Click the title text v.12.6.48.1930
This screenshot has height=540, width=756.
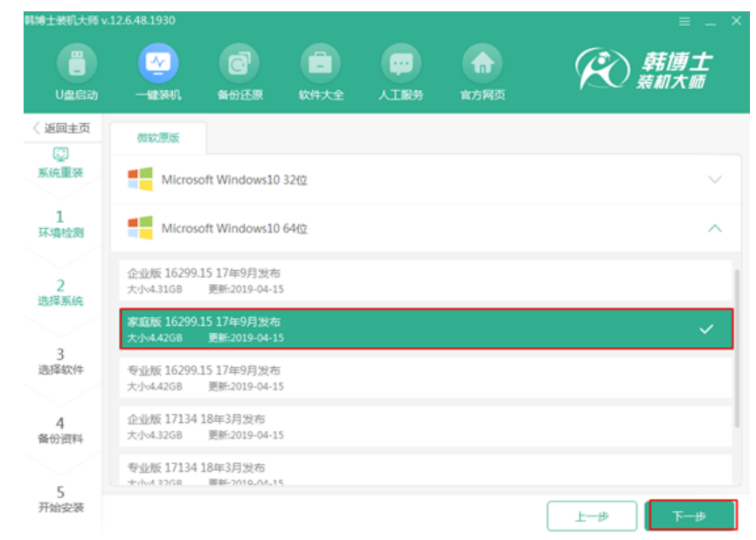[138, 21]
